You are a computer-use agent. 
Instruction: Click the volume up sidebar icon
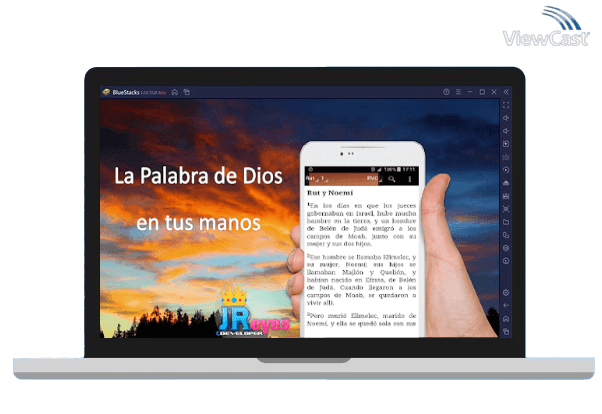506,118
